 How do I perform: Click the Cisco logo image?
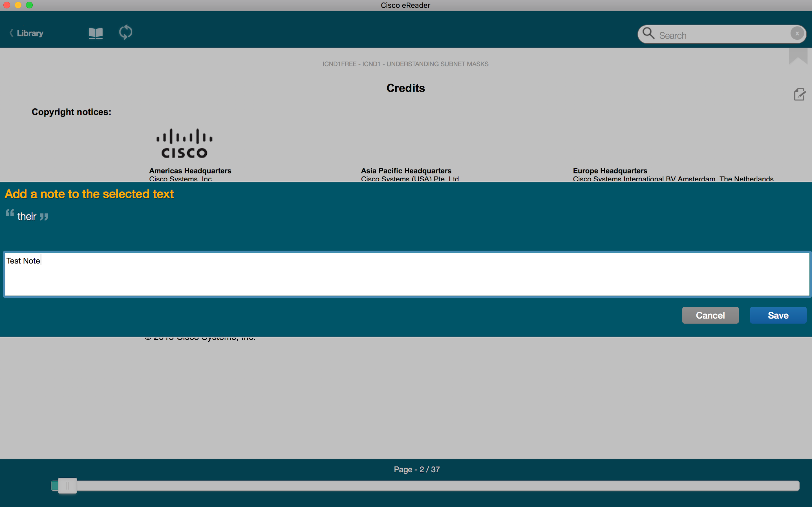click(x=184, y=144)
